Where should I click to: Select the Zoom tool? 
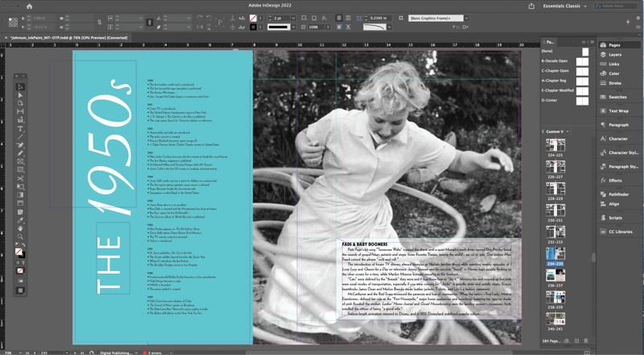tap(20, 236)
